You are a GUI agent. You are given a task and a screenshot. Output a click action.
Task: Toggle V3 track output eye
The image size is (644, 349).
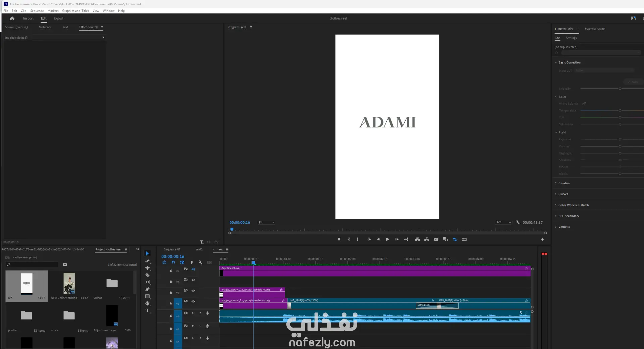(x=193, y=280)
